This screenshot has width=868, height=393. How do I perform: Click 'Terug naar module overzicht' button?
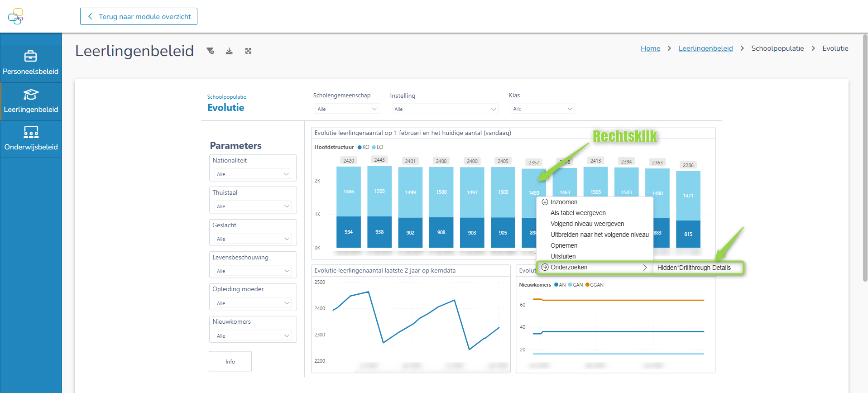(139, 16)
